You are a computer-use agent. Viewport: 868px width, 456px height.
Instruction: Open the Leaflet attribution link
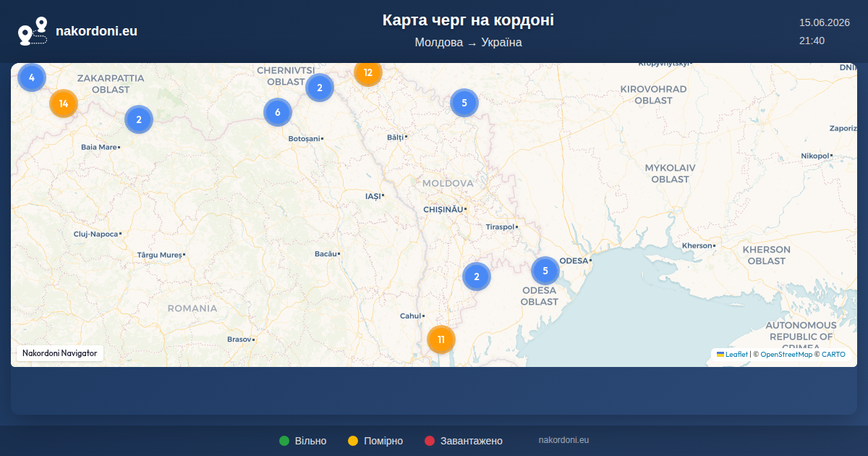(732, 355)
